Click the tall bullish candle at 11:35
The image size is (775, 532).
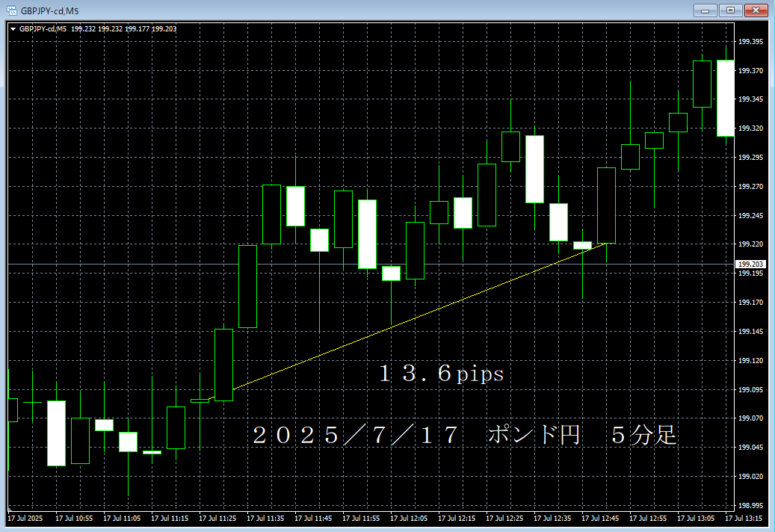(247, 285)
